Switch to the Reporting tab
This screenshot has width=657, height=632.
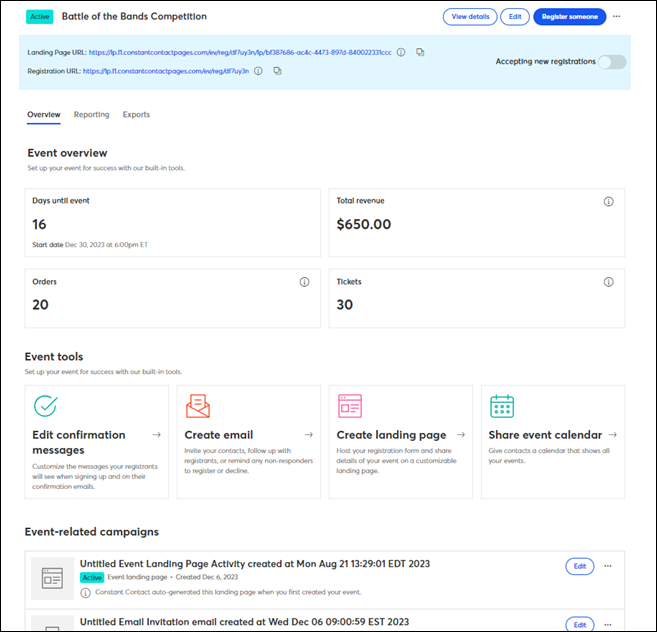(x=91, y=114)
